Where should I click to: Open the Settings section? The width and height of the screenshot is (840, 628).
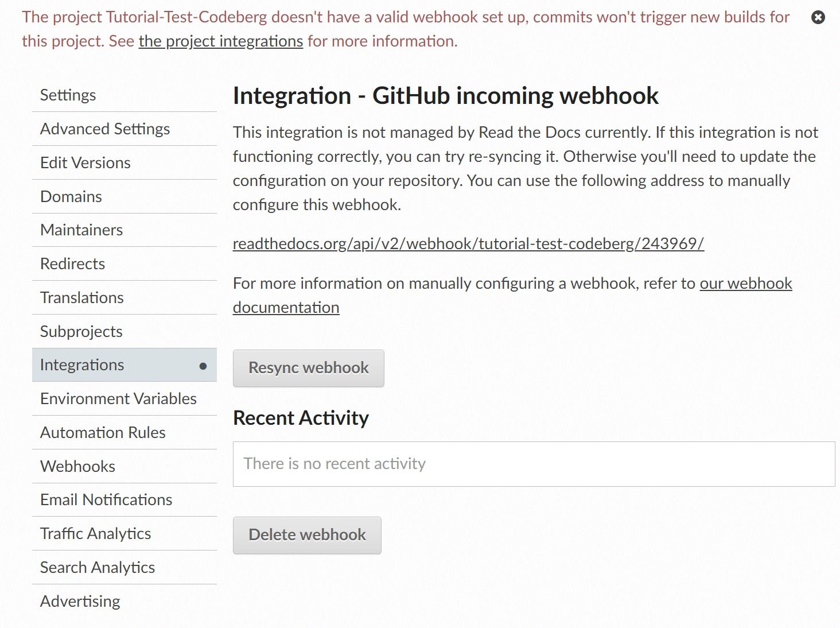[x=68, y=94]
